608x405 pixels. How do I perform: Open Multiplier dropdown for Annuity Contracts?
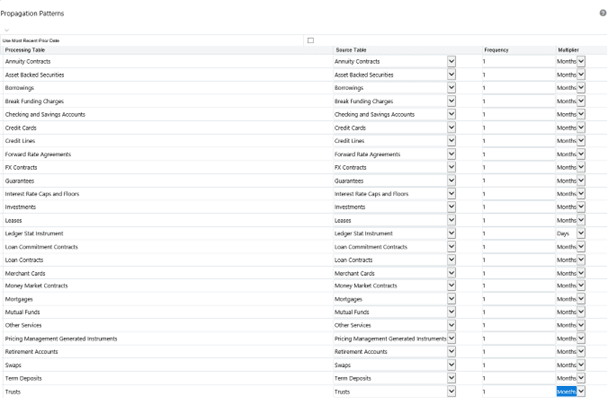pyautogui.click(x=581, y=61)
